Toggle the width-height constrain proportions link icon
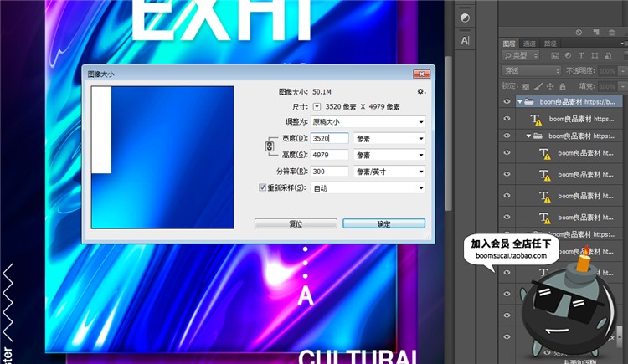 (269, 146)
